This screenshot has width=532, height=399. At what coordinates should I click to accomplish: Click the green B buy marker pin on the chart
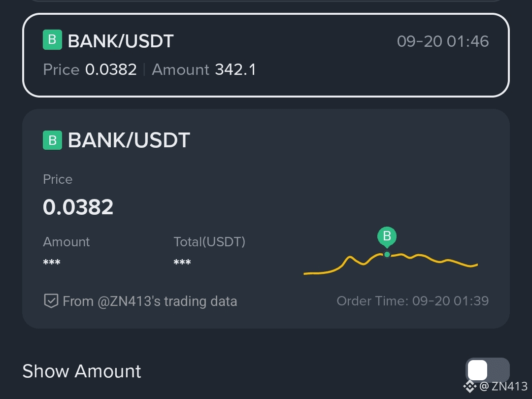tap(387, 237)
